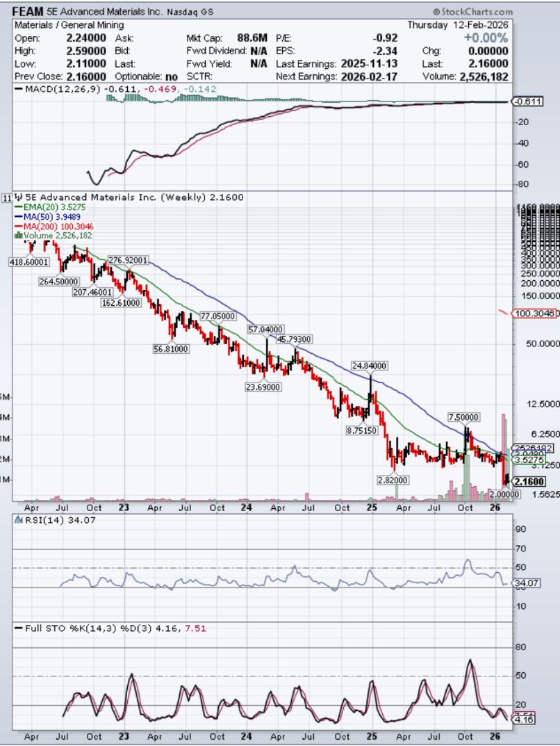Select the FEAM ticker symbol in the header
This screenshot has height=746, width=560.
27,11
